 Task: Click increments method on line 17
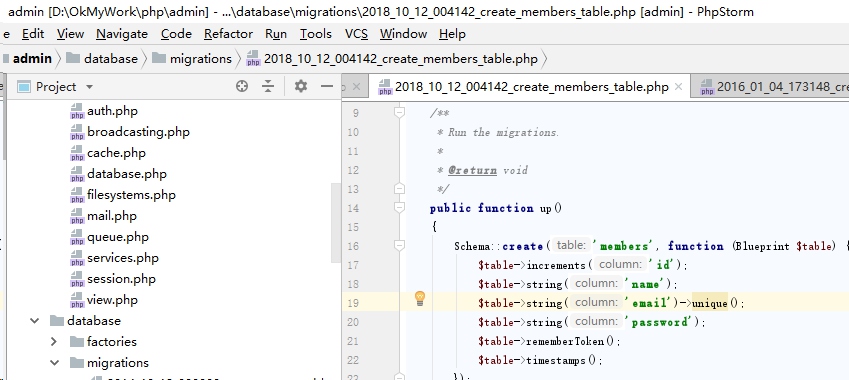[x=556, y=265]
